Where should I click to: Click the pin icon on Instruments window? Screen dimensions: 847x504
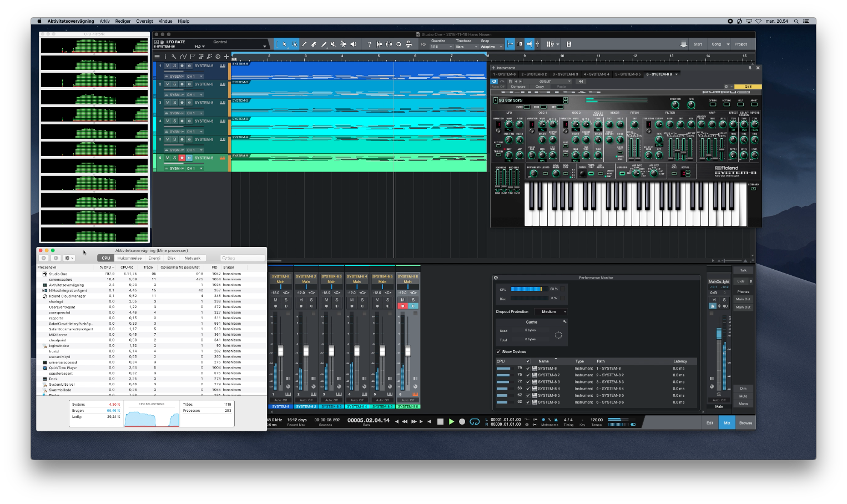coord(749,68)
